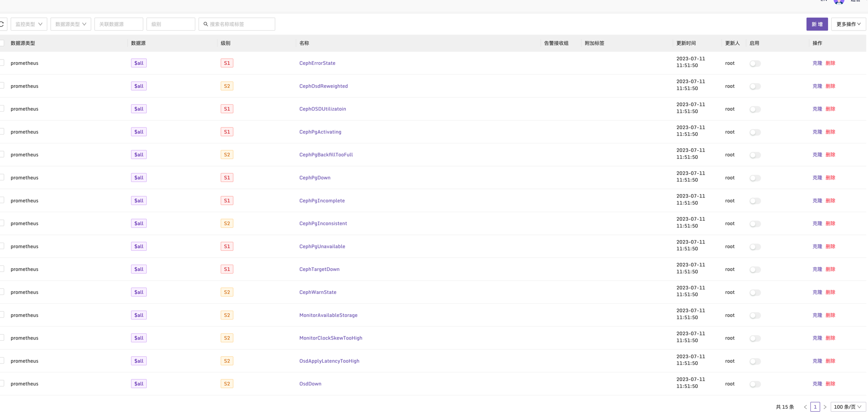Click the S1 level badge for CephErrorState
Screen dimensions: 868x412
pyautogui.click(x=227, y=63)
